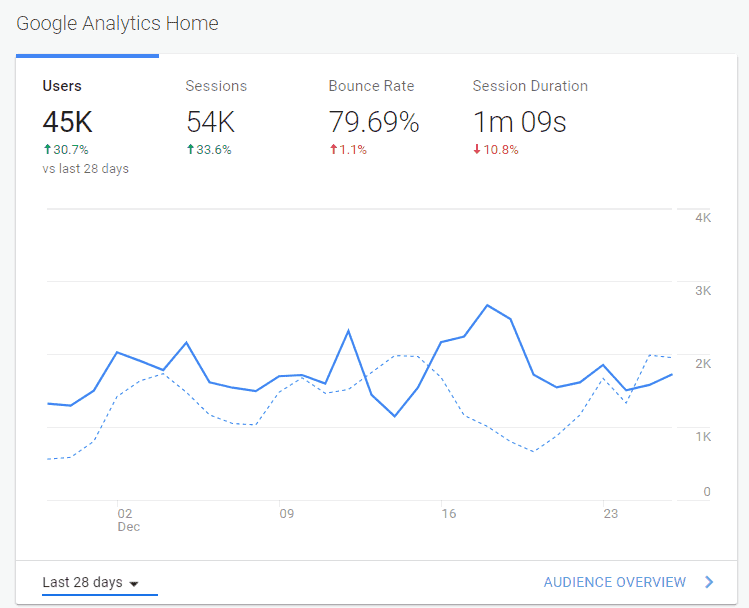Click the green up arrow beside 30.7%
Image resolution: width=749 pixels, height=608 pixels.
pos(47,149)
